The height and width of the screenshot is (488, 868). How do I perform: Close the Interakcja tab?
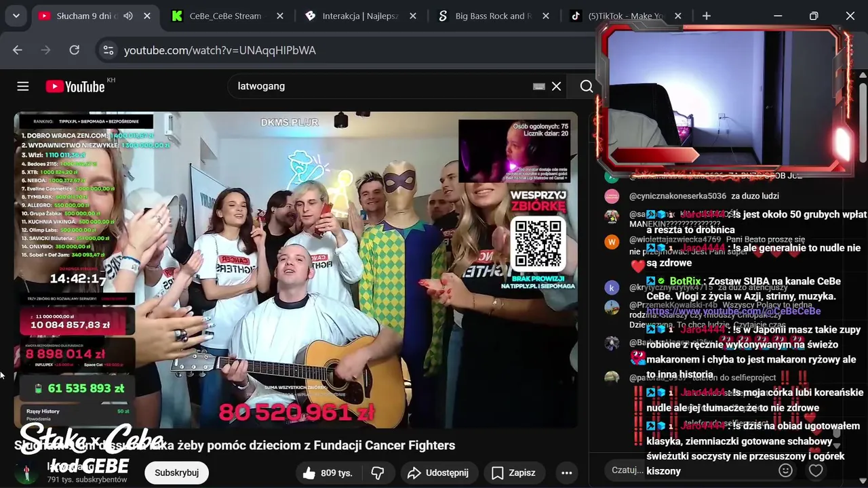[412, 16]
